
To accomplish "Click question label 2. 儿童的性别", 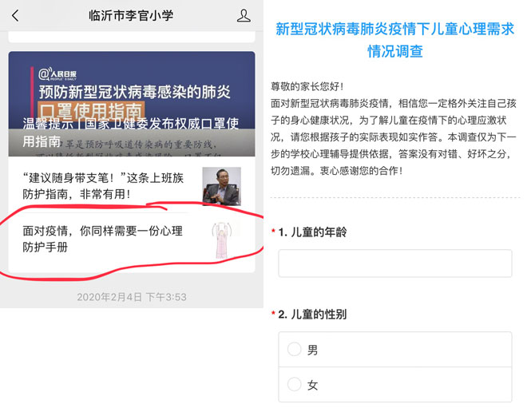I will pos(312,315).
